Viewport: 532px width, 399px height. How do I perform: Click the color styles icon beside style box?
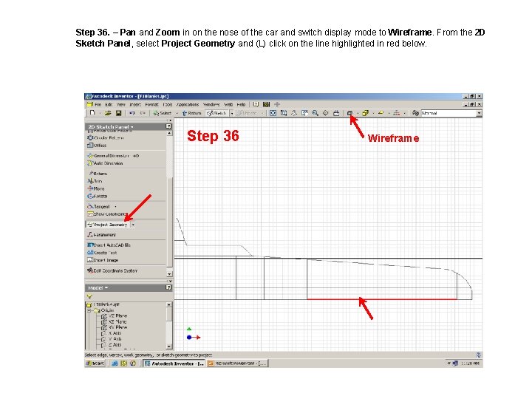pos(415,113)
